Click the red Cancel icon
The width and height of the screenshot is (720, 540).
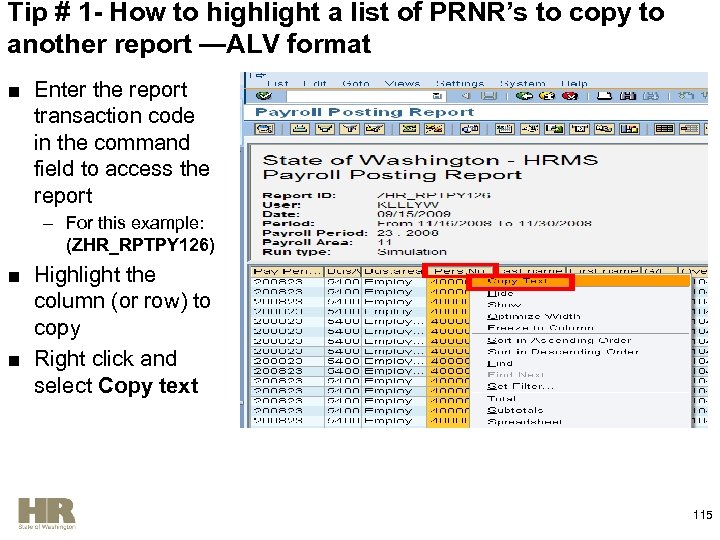[x=569, y=96]
